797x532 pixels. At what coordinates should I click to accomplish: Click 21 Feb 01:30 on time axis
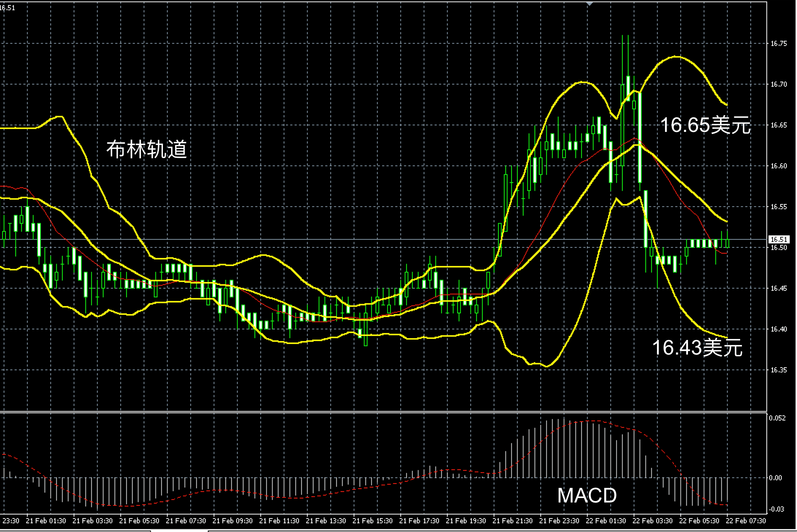(46, 521)
